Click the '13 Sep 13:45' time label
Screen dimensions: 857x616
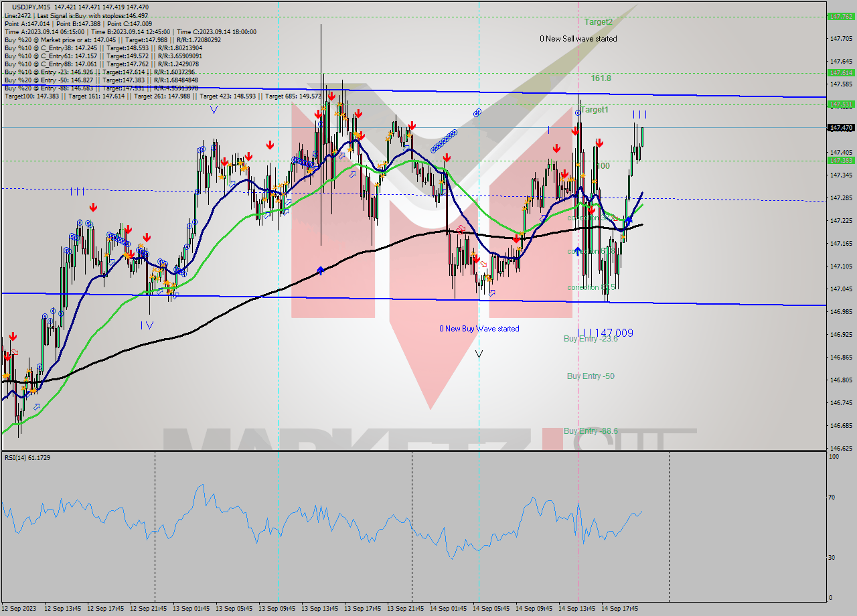click(x=320, y=609)
